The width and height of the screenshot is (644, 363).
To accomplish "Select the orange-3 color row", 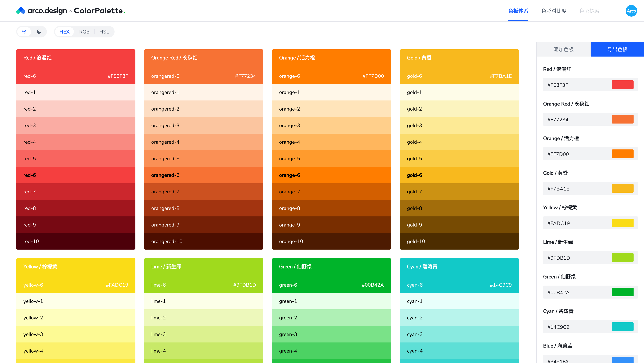I will point(331,125).
